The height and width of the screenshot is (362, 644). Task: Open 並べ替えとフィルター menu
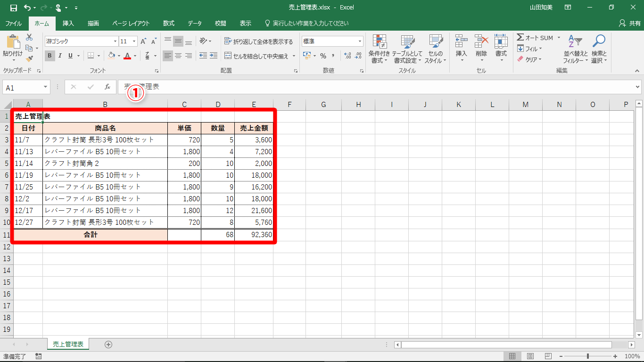[576, 49]
